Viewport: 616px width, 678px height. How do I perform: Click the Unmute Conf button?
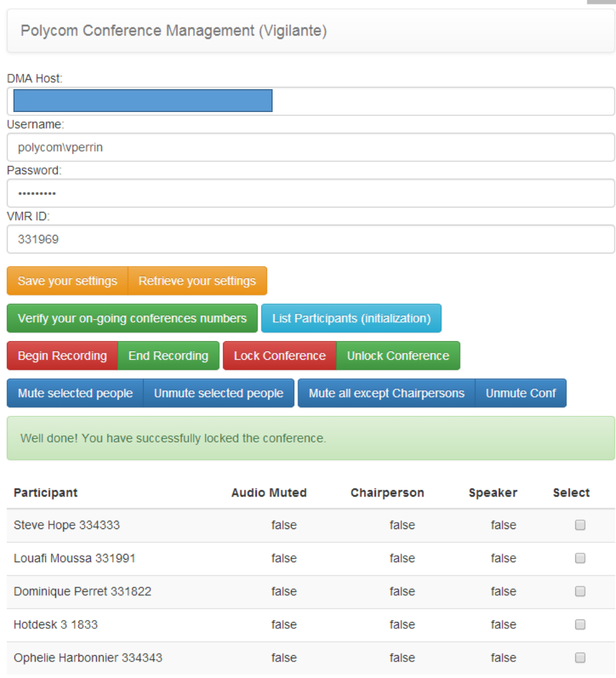pyautogui.click(x=521, y=393)
